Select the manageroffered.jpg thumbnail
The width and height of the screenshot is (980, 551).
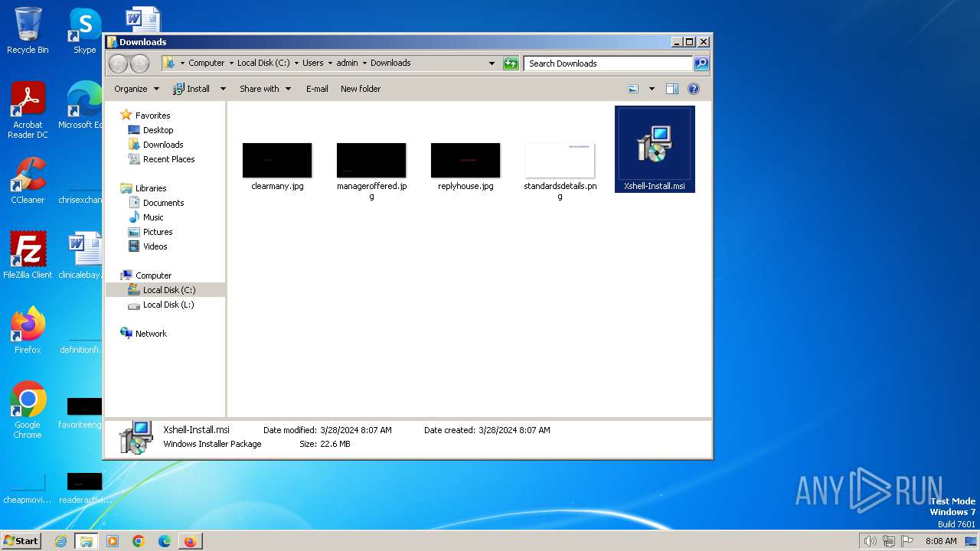point(371,160)
